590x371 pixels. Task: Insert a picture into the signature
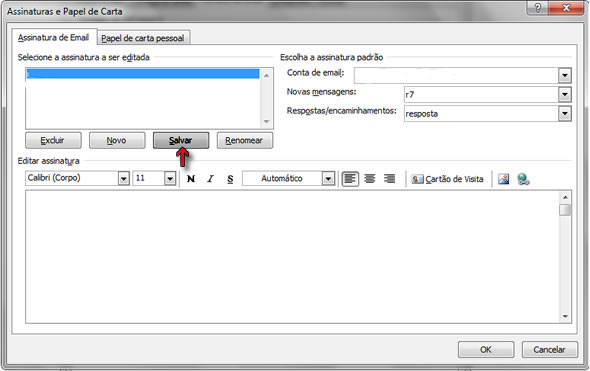tap(503, 179)
